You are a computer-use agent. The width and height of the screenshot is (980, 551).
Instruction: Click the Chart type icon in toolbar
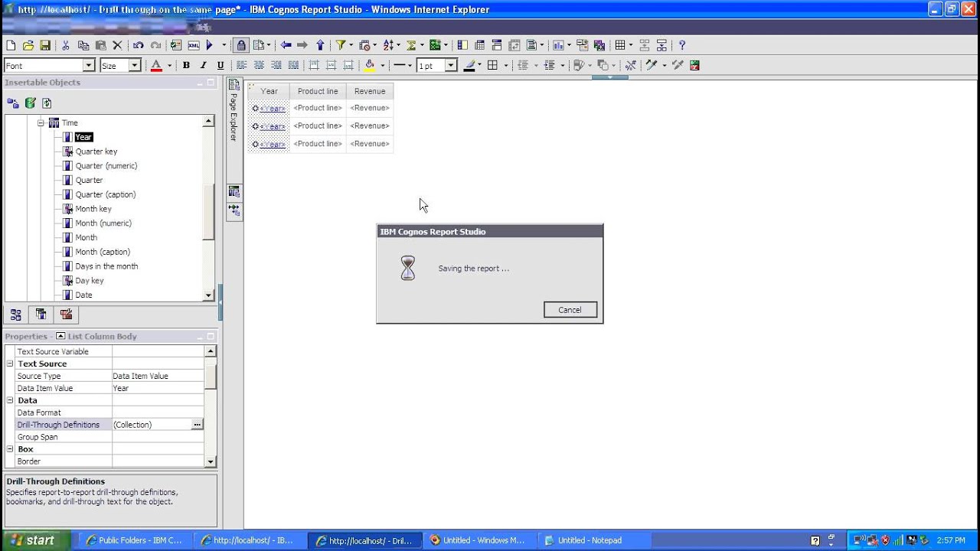click(558, 45)
